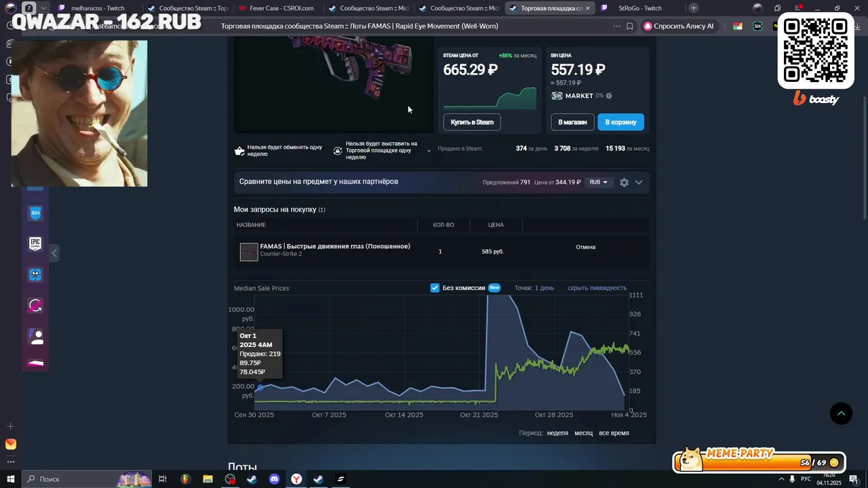
Task: Bookmark this page with the bookmark icon
Action: click(x=630, y=26)
